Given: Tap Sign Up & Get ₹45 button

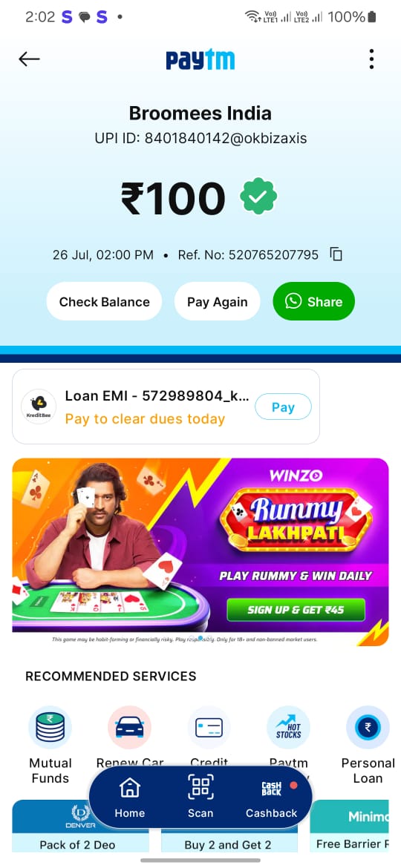Looking at the screenshot, I should click(x=296, y=610).
